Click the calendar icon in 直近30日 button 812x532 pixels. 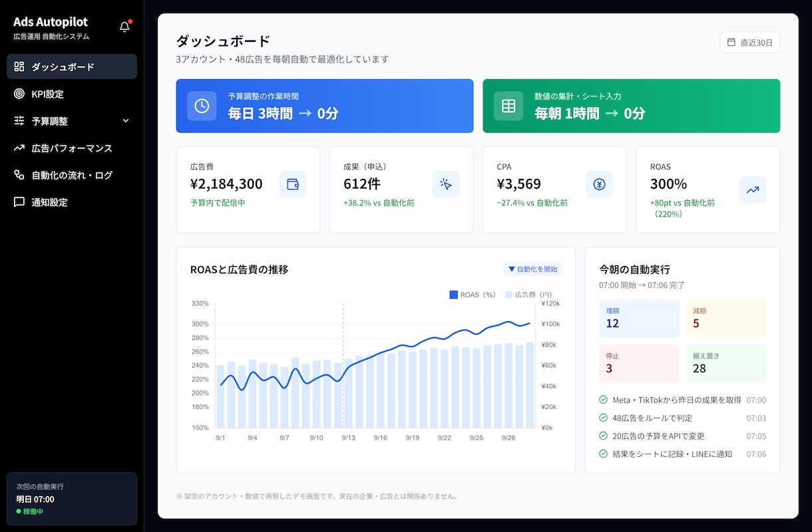coord(731,42)
